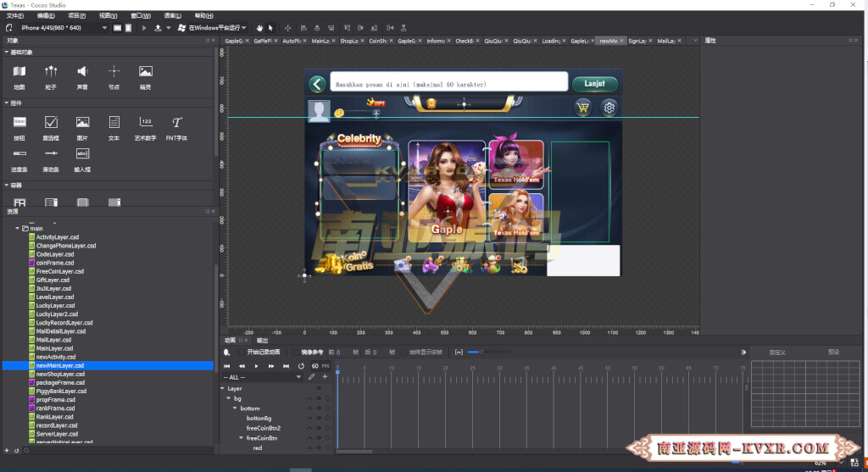Open the 视图(V) menu
868x472 pixels.
[108, 15]
